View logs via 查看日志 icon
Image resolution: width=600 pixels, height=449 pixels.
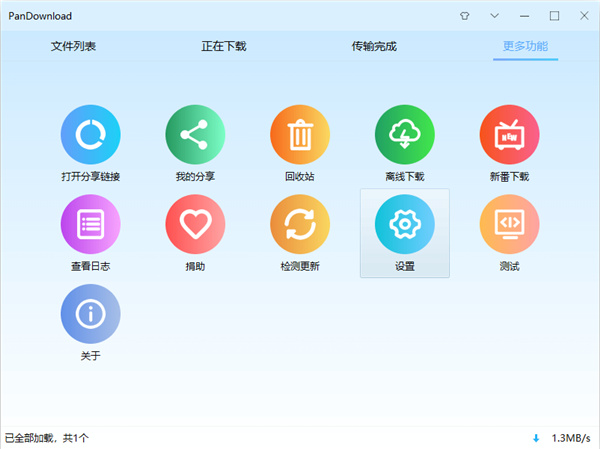(90, 224)
